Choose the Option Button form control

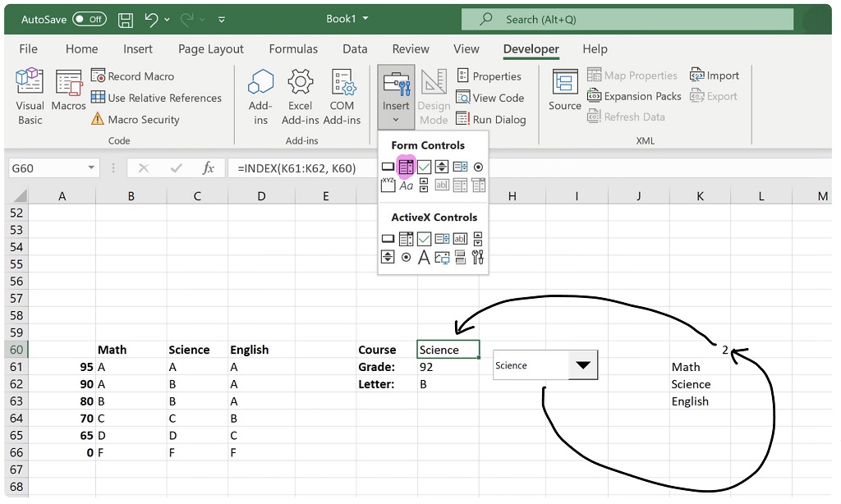pyautogui.click(x=478, y=167)
